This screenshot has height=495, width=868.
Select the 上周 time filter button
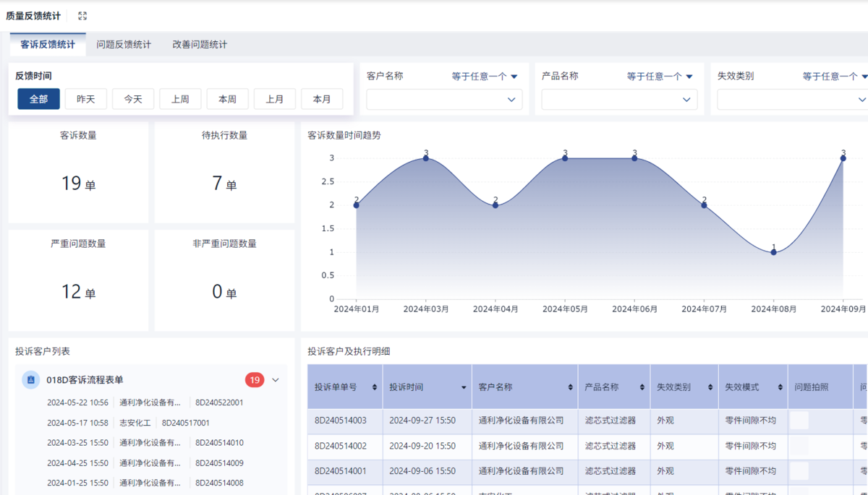[x=180, y=99]
